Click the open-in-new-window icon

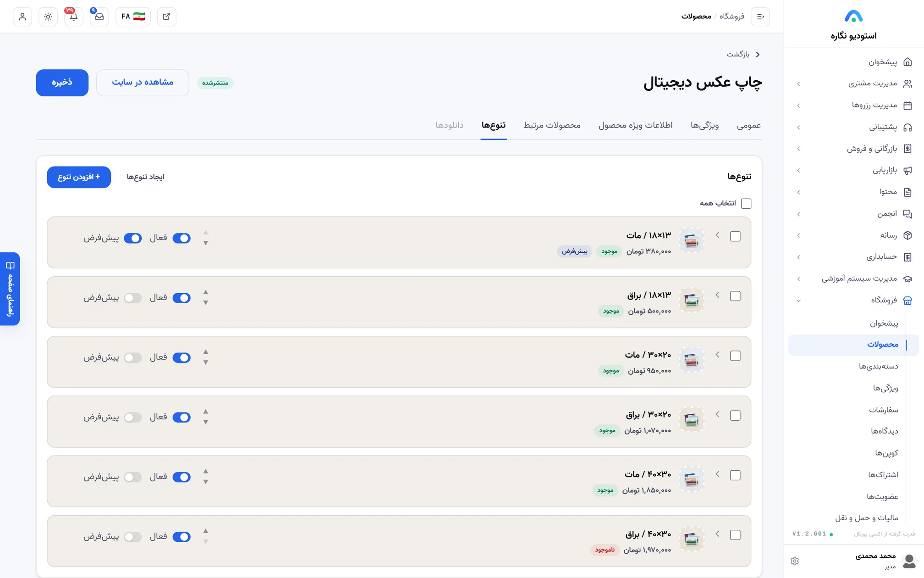tap(166, 17)
